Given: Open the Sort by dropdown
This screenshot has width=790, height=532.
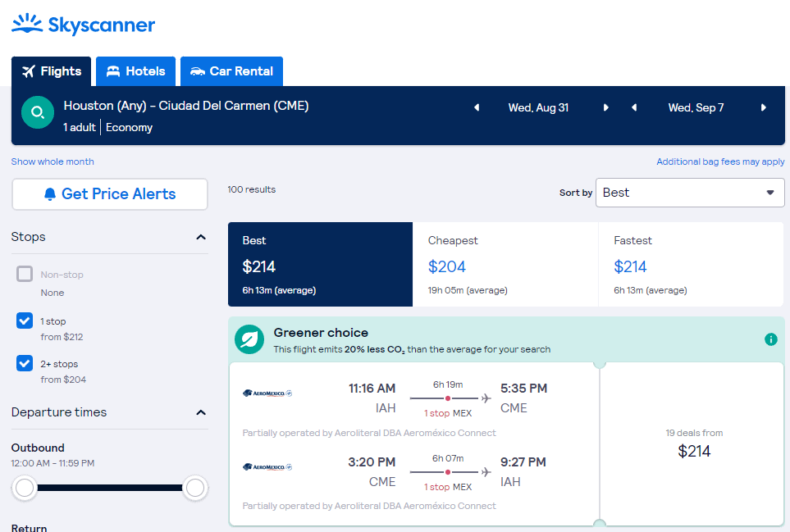Looking at the screenshot, I should pos(689,193).
